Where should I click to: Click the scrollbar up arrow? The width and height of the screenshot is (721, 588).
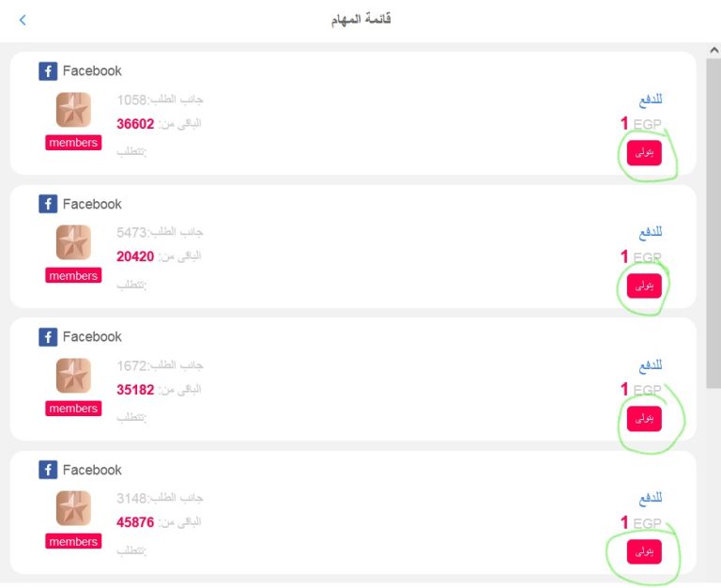coord(713,50)
